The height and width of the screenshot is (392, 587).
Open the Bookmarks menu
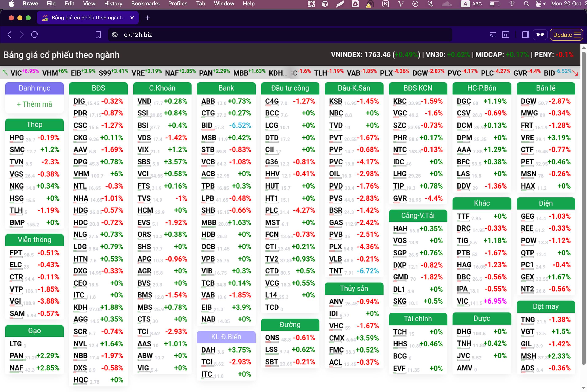145,4
